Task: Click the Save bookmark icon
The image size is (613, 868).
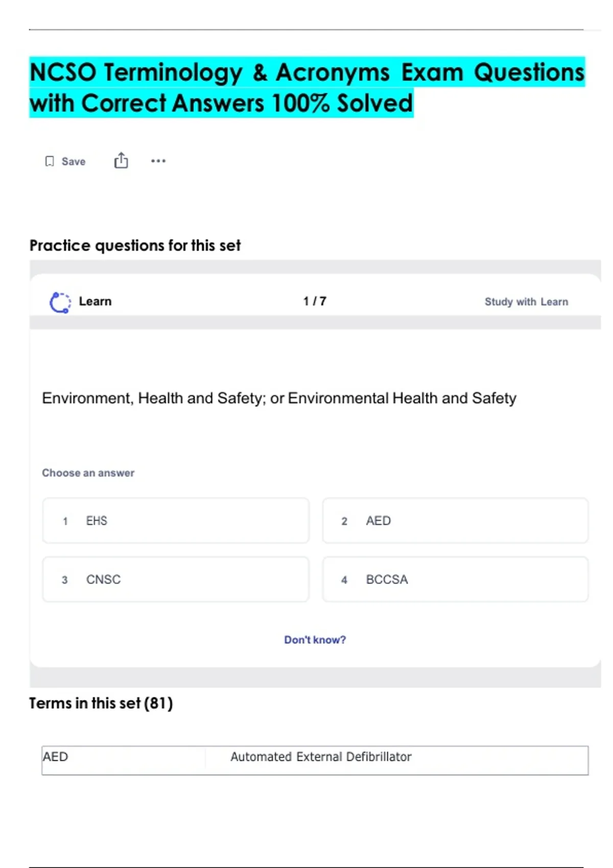Action: [50, 161]
